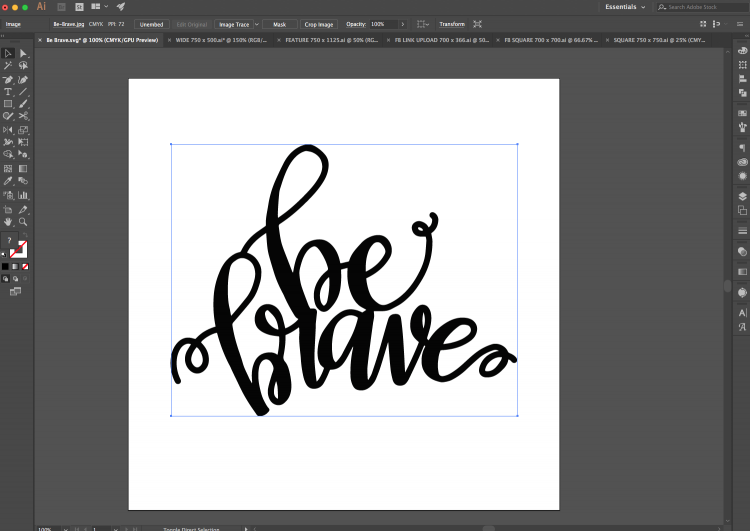
Task: Select the Paintbrush tool
Action: click(x=23, y=104)
